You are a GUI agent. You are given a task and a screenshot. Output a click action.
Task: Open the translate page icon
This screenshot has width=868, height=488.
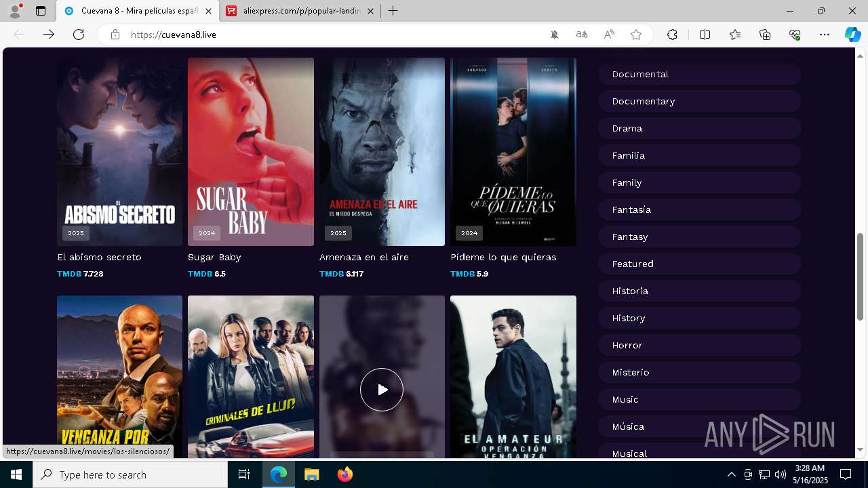click(x=582, y=35)
